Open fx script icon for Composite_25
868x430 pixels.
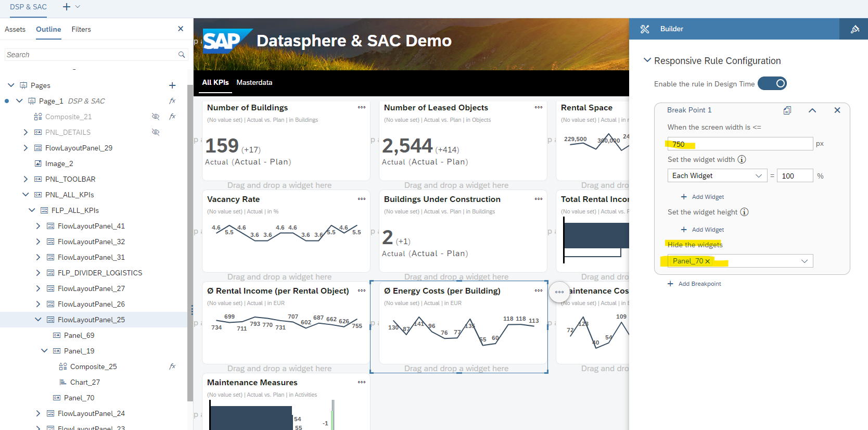pos(172,366)
